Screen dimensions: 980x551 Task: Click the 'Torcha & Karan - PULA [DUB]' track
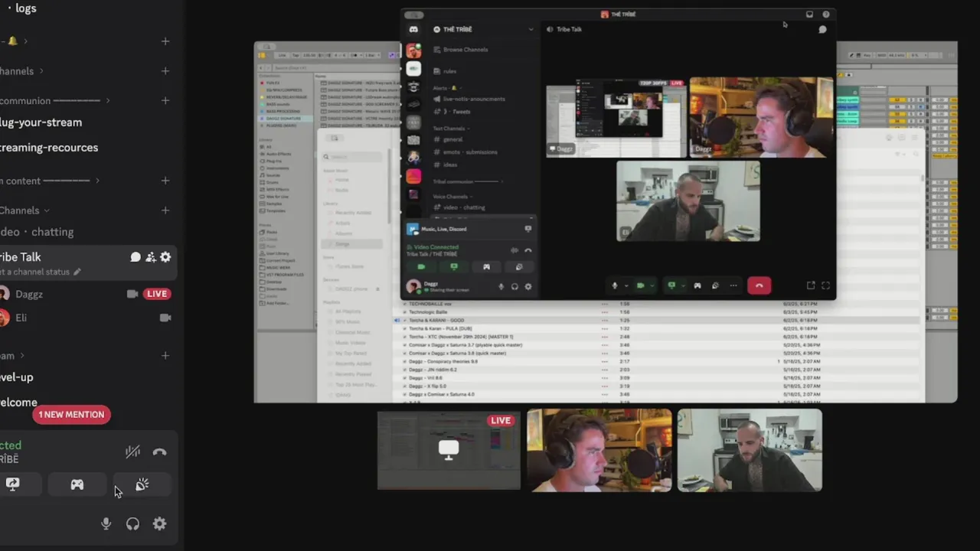(x=440, y=328)
